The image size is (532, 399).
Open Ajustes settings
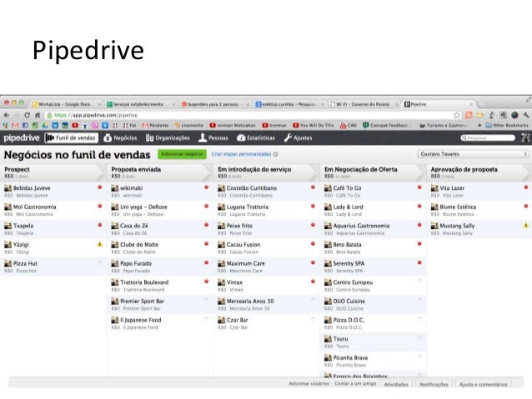298,138
